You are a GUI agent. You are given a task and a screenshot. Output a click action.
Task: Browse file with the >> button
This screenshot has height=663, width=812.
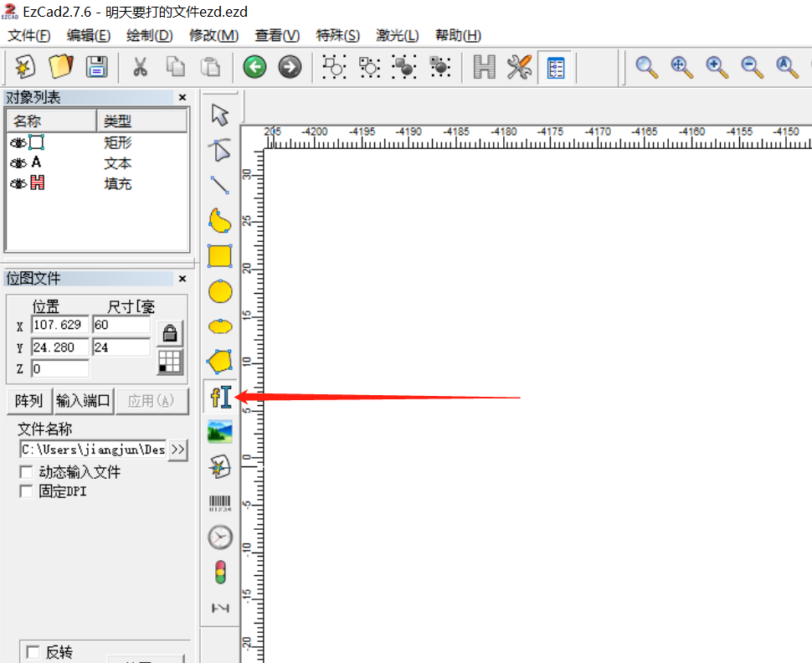click(177, 449)
